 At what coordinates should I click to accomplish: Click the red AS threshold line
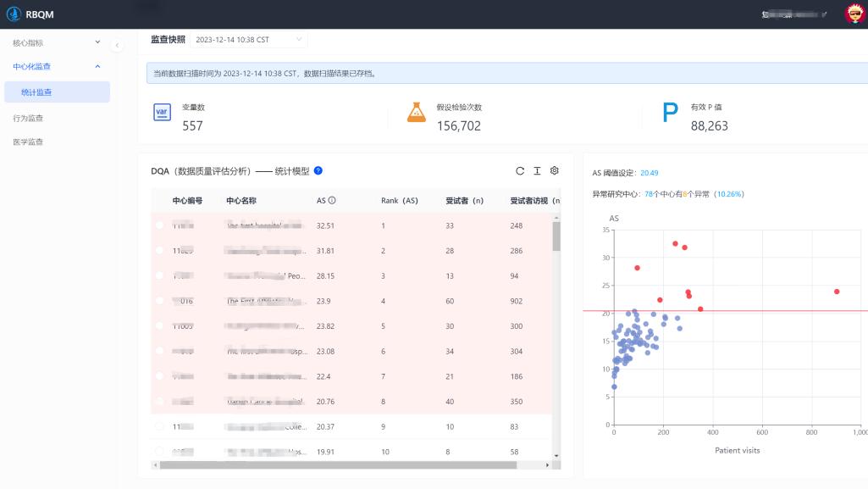(725, 311)
